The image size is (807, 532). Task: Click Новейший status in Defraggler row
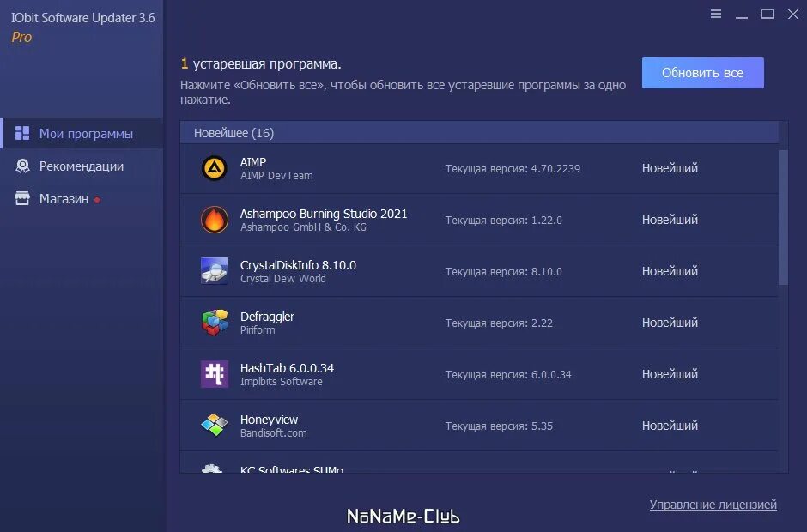(x=670, y=323)
